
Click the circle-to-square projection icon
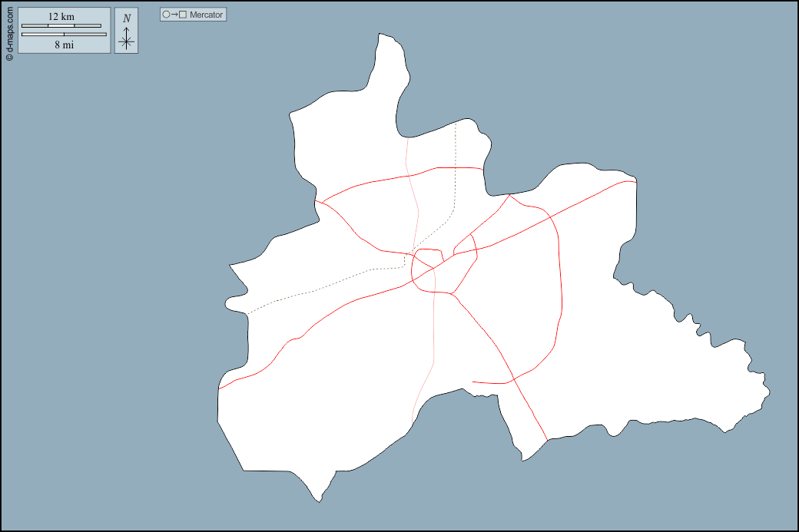click(x=174, y=15)
